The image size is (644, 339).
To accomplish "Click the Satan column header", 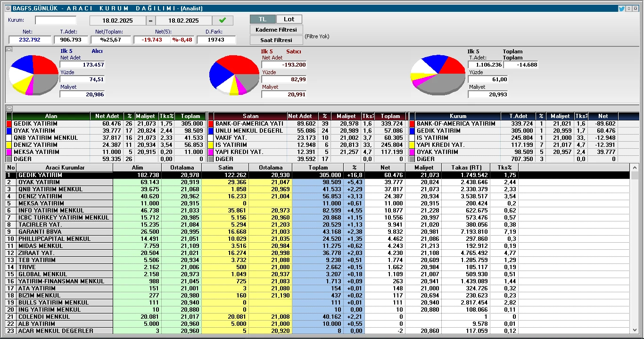I will point(251,116).
